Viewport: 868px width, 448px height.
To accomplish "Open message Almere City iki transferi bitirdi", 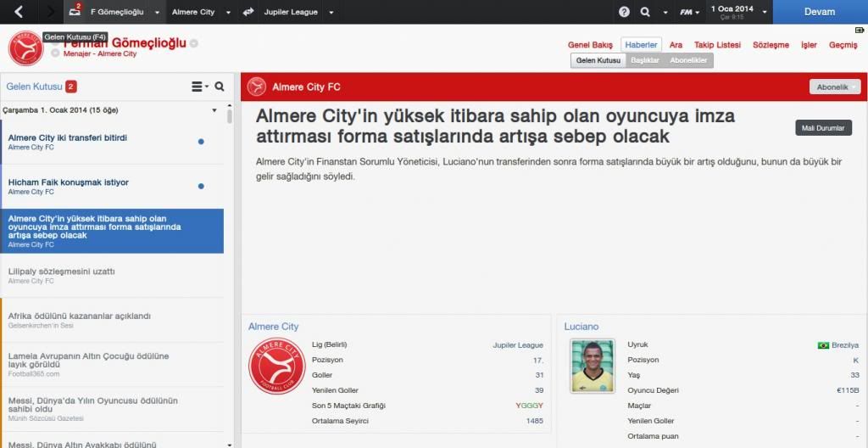I will pyautogui.click(x=112, y=142).
